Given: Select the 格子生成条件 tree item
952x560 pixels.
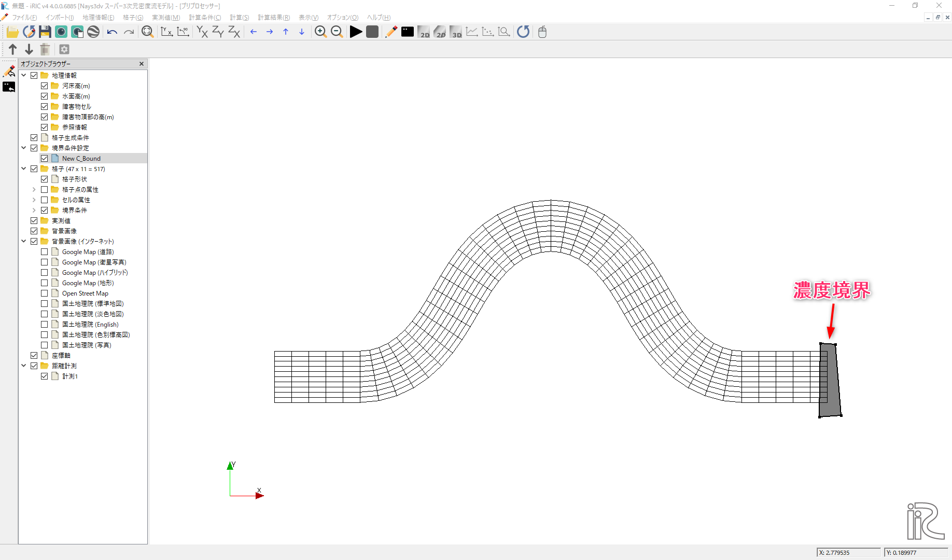Looking at the screenshot, I should coord(71,138).
